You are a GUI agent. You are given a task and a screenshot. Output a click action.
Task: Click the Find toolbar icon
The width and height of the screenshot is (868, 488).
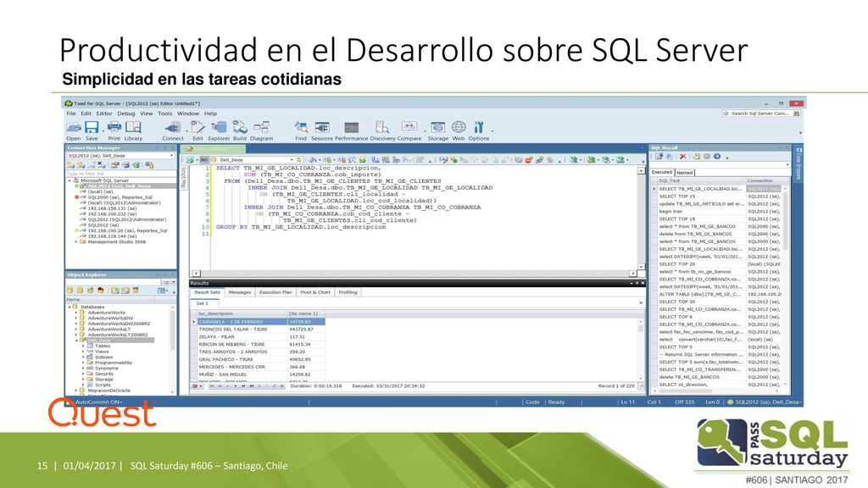(301, 130)
